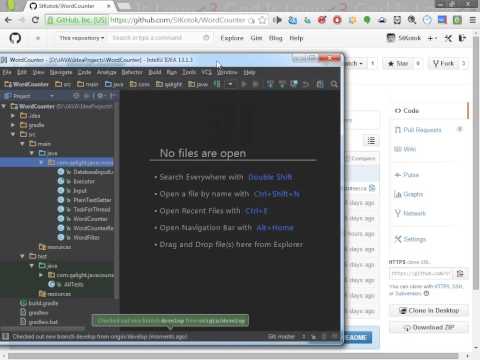
Task: Click the Project panel settings gear icon
Action: (100, 96)
